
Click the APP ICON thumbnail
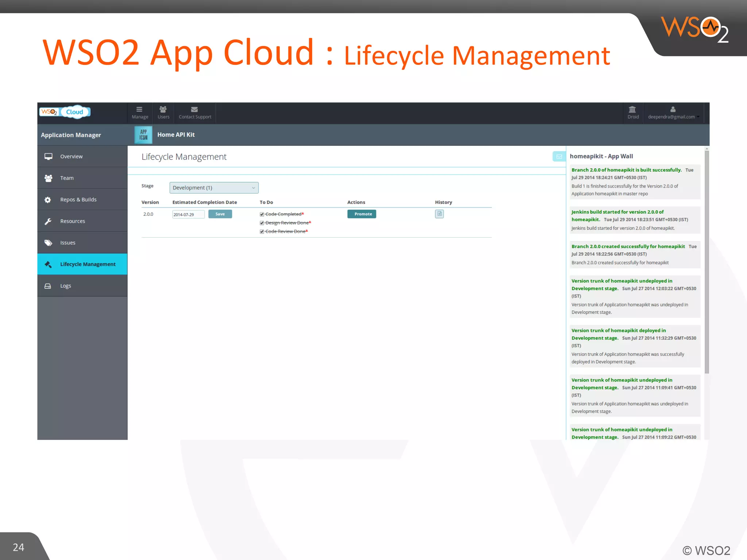[143, 135]
